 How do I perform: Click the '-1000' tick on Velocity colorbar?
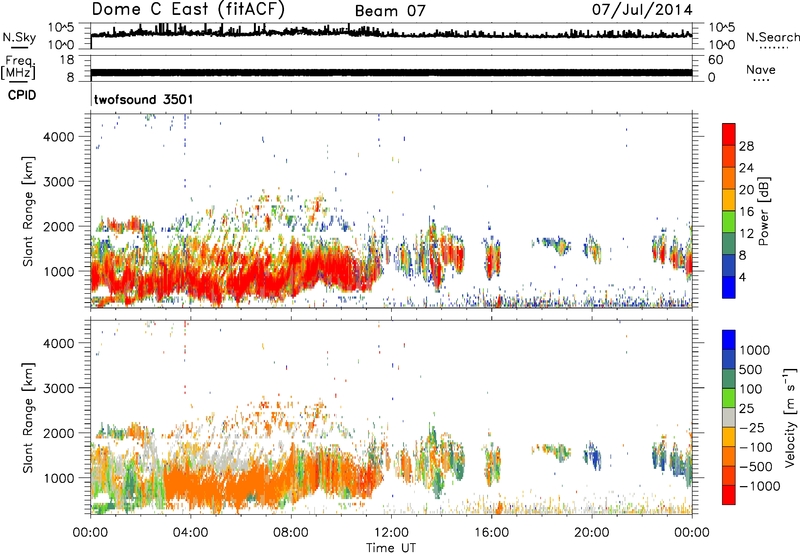coord(760,486)
